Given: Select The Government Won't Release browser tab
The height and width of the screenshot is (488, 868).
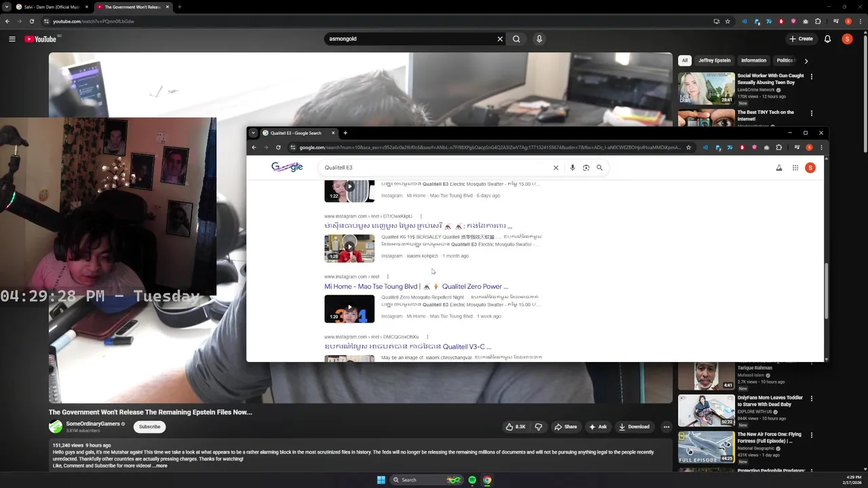Looking at the screenshot, I should click(132, 7).
